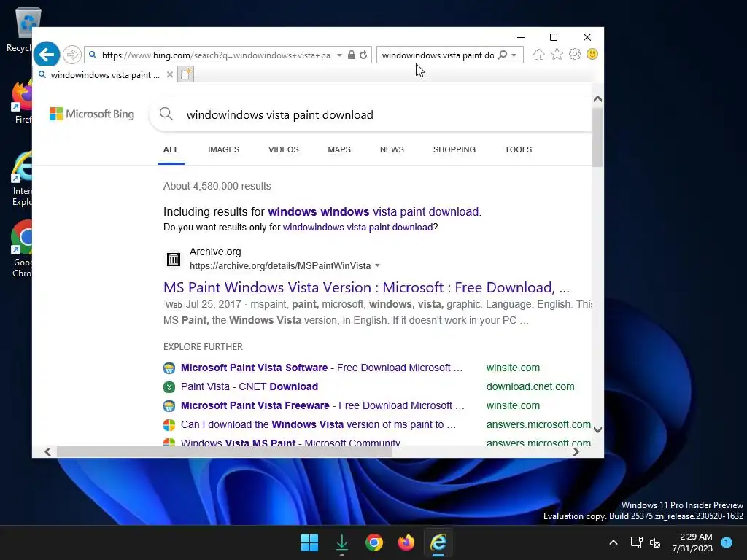Click the padlock security icon in address bar
This screenshot has width=747, height=560.
pyautogui.click(x=352, y=55)
